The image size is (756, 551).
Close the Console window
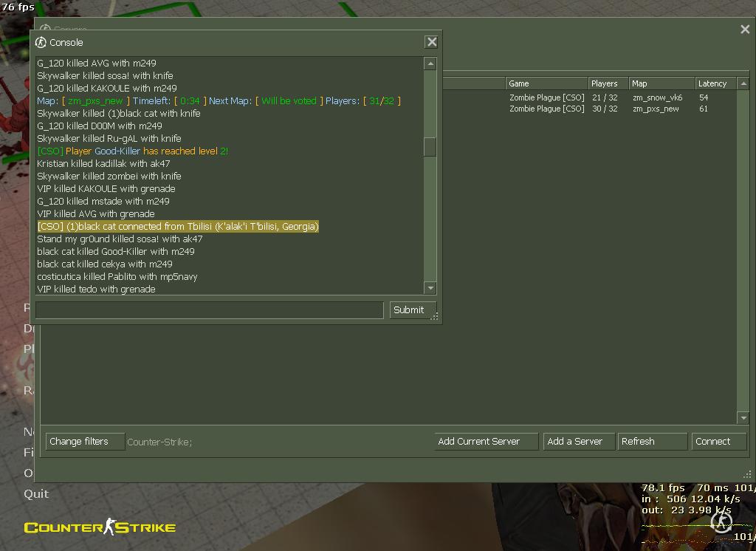[x=432, y=42]
